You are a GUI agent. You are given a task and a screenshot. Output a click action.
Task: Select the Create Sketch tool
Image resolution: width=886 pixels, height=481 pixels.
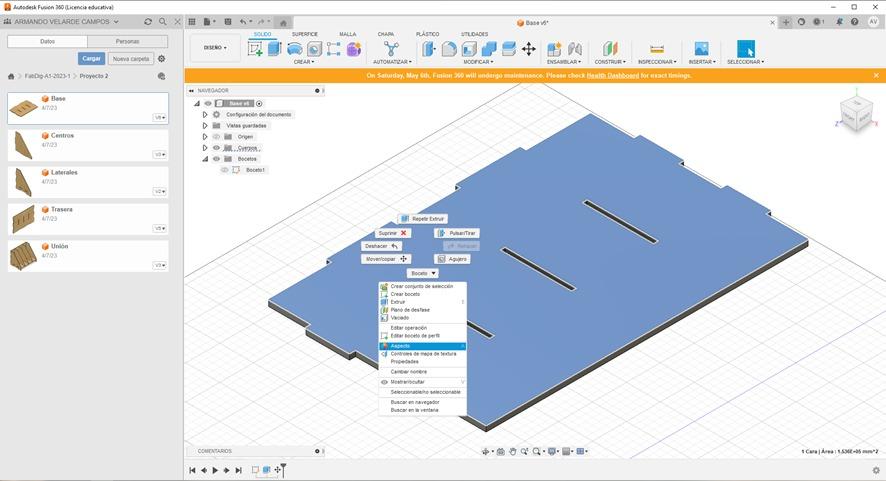click(255, 49)
